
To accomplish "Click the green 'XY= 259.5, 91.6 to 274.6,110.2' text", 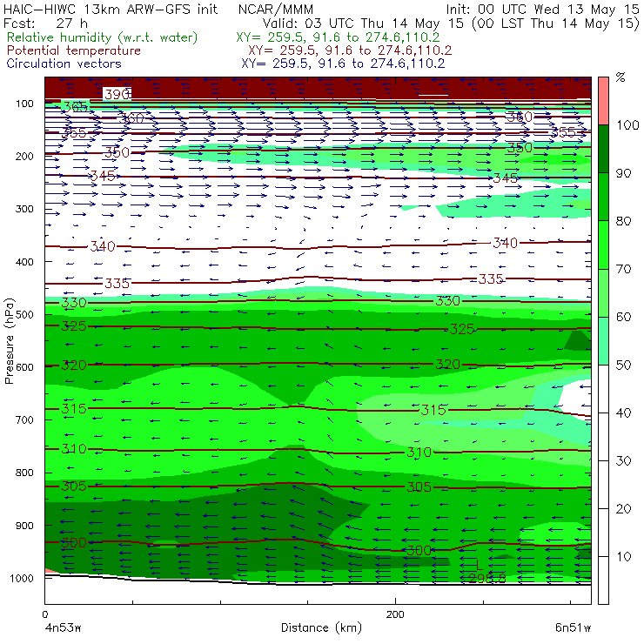I will pos(338,37).
